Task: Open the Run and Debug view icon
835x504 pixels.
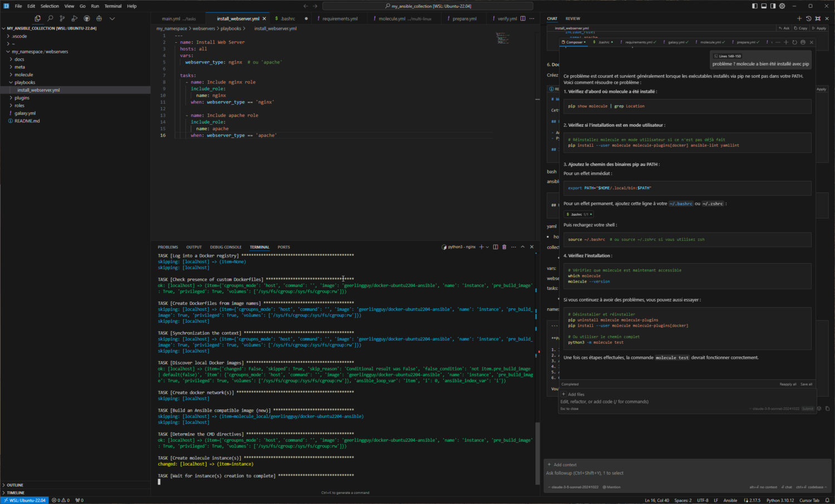Action: (x=74, y=18)
